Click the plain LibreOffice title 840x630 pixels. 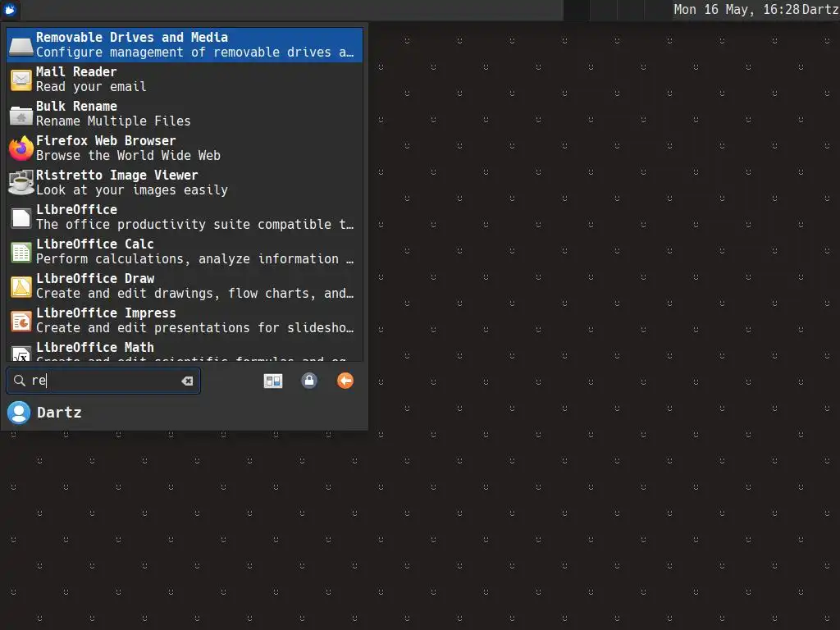coord(76,209)
